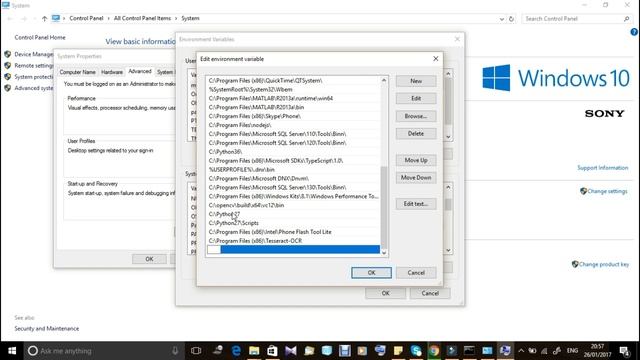The image size is (640, 360).
Task: Open the Action Center notifications icon
Action: (624, 351)
